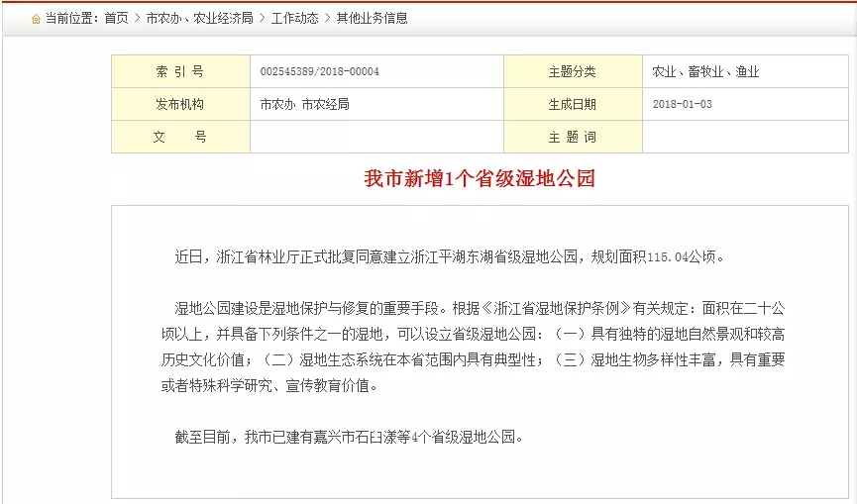Select the index number 002545389/2018-00004
The width and height of the screenshot is (857, 504).
[x=319, y=72]
